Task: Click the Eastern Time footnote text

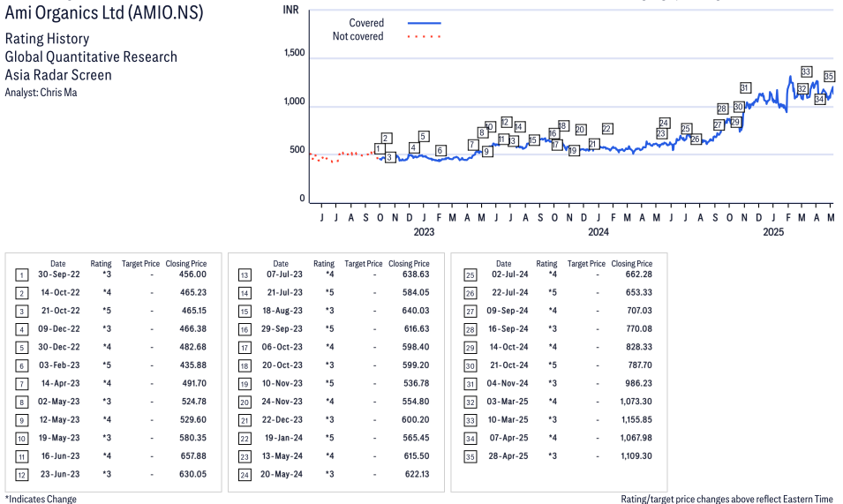Action: [726, 499]
